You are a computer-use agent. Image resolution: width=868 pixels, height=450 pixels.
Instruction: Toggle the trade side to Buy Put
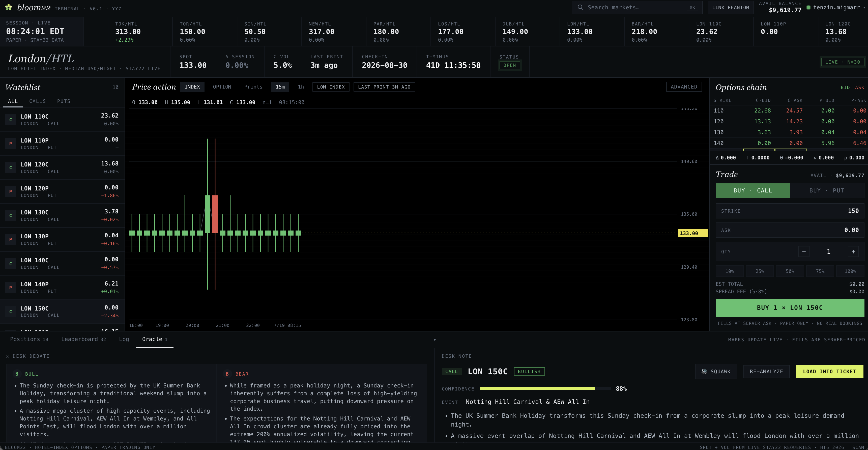click(827, 190)
